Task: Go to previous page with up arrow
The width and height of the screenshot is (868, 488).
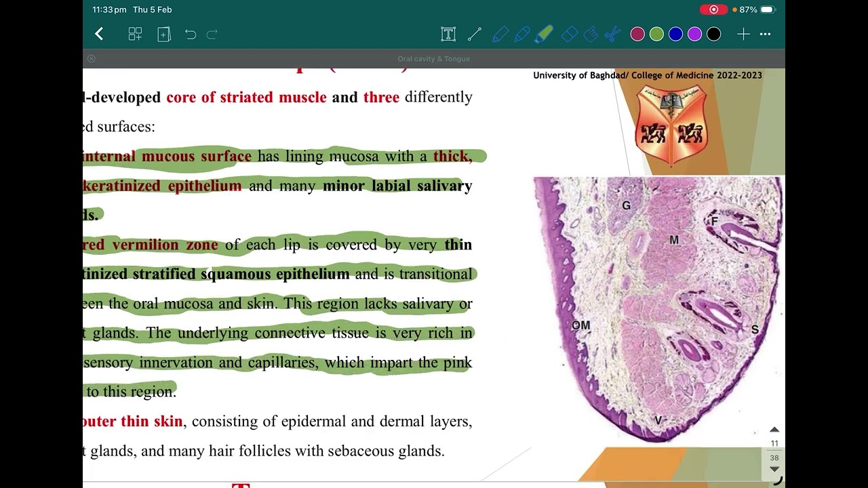Action: pyautogui.click(x=774, y=430)
